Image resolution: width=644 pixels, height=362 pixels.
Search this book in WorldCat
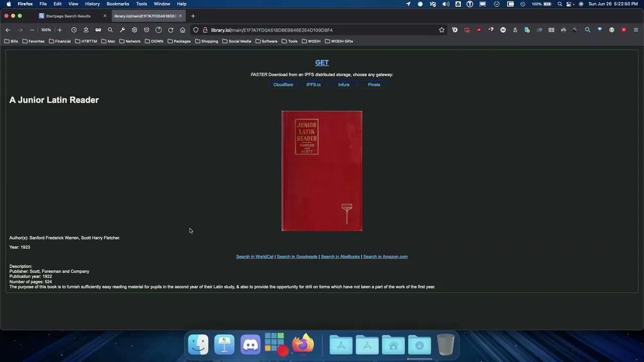[x=255, y=257]
